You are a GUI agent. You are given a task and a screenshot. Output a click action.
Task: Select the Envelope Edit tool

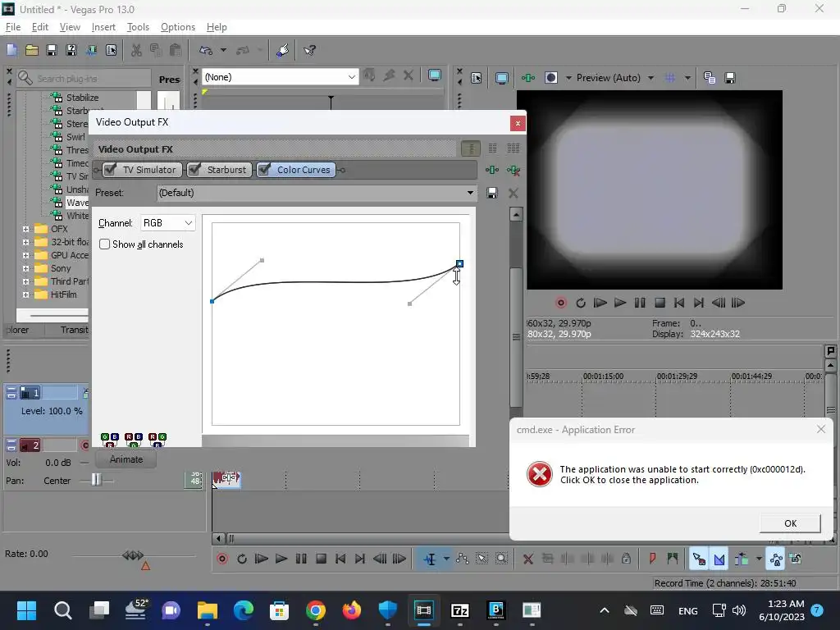(463, 559)
